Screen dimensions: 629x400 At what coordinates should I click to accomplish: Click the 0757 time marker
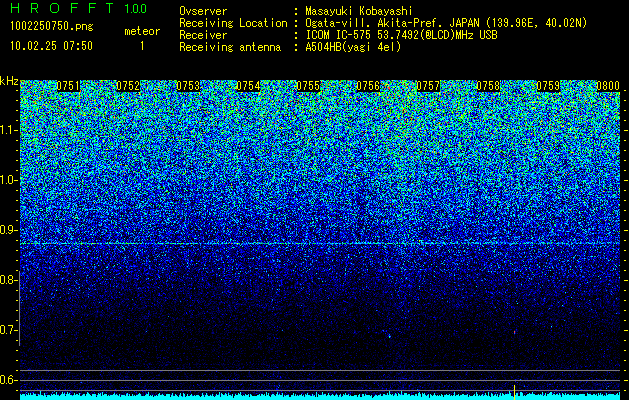click(428, 86)
